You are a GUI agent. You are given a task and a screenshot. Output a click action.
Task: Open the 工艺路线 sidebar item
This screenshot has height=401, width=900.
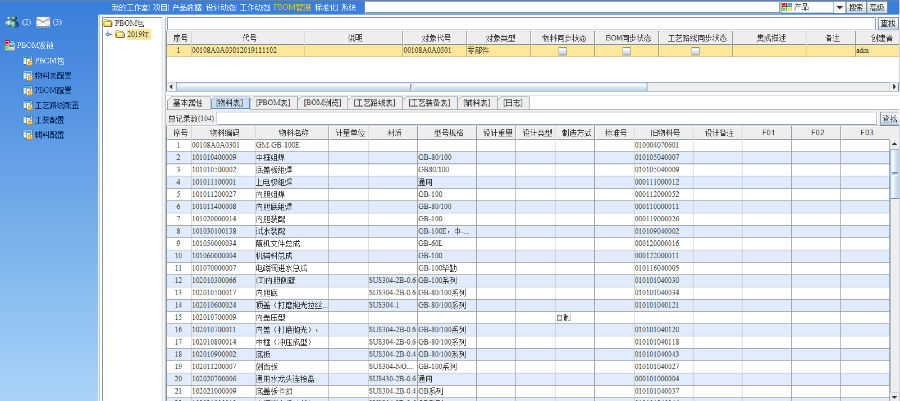click(56, 104)
